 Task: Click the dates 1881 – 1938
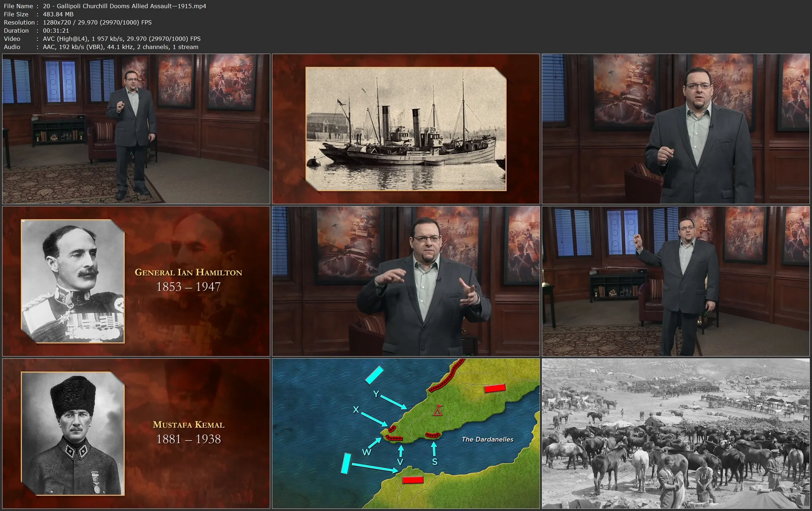pyautogui.click(x=189, y=439)
